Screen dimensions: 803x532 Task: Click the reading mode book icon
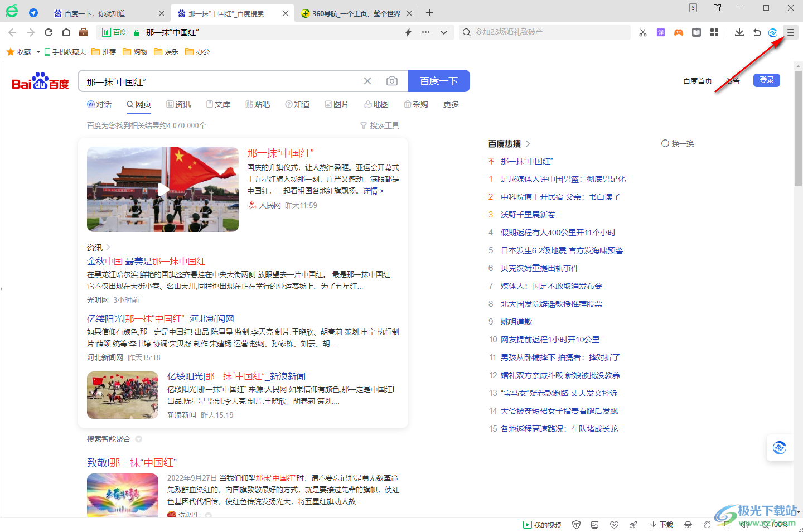696,32
